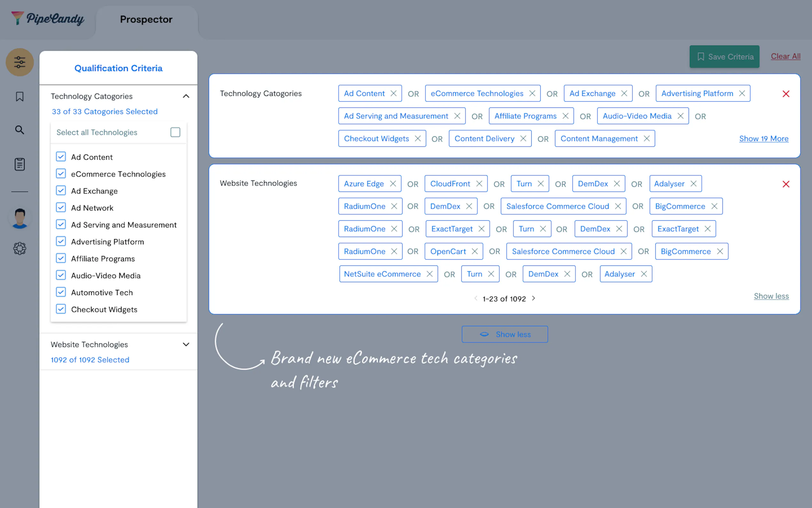Image resolution: width=812 pixels, height=508 pixels.
Task: Open the filters sliders icon in sidebar
Action: (20, 62)
